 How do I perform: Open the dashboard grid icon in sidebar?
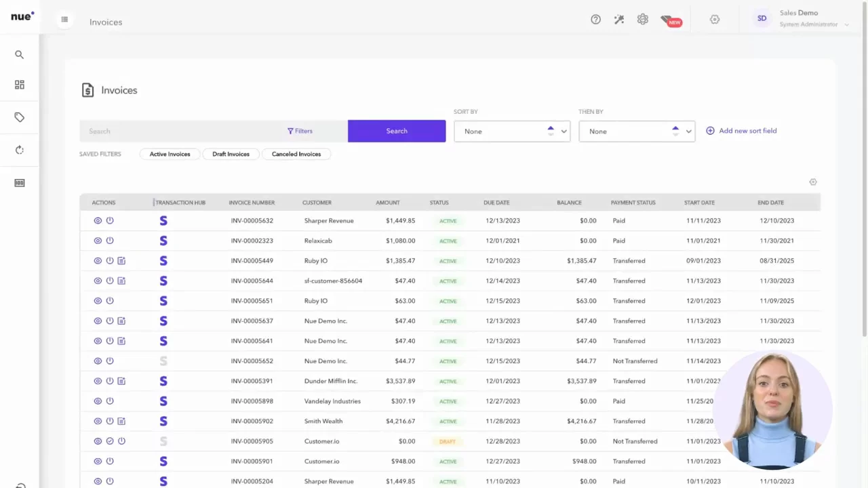20,85
